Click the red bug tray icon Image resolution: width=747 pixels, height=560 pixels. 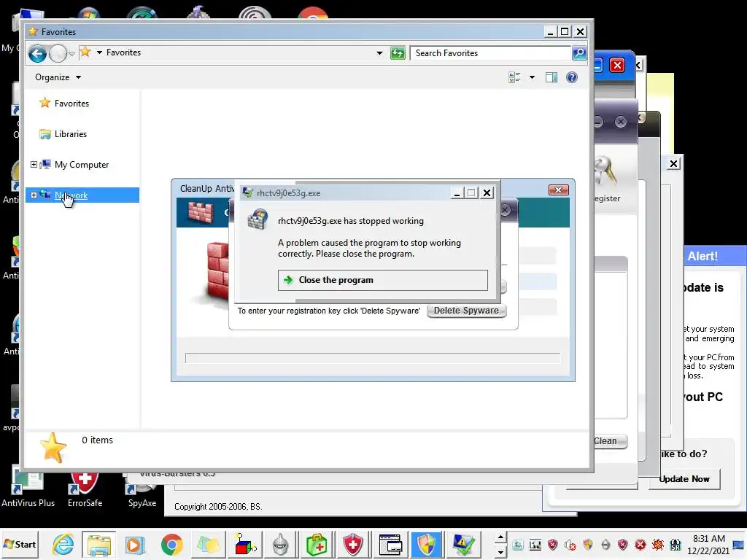point(658,544)
